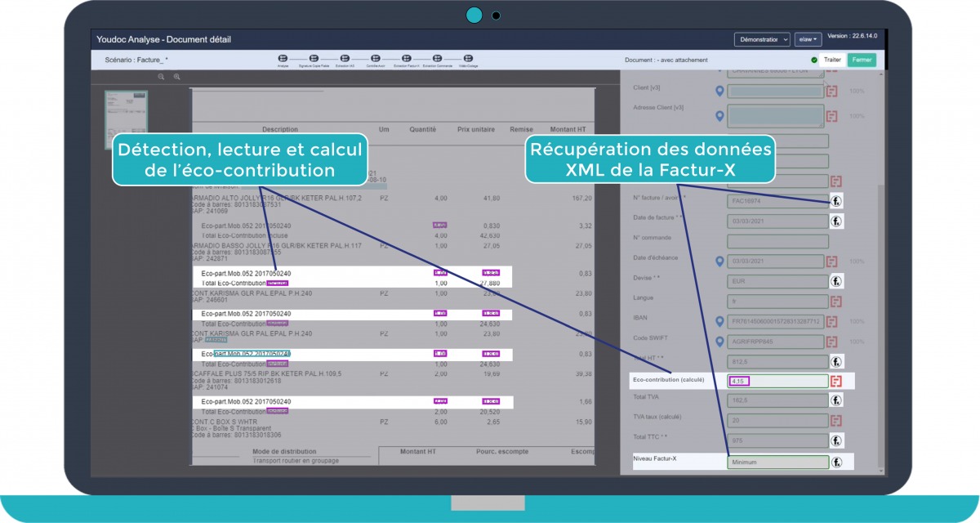This screenshot has width=980, height=523.
Task: Click the Code SWIFT field showing AGRIFRPP845
Action: (777, 342)
